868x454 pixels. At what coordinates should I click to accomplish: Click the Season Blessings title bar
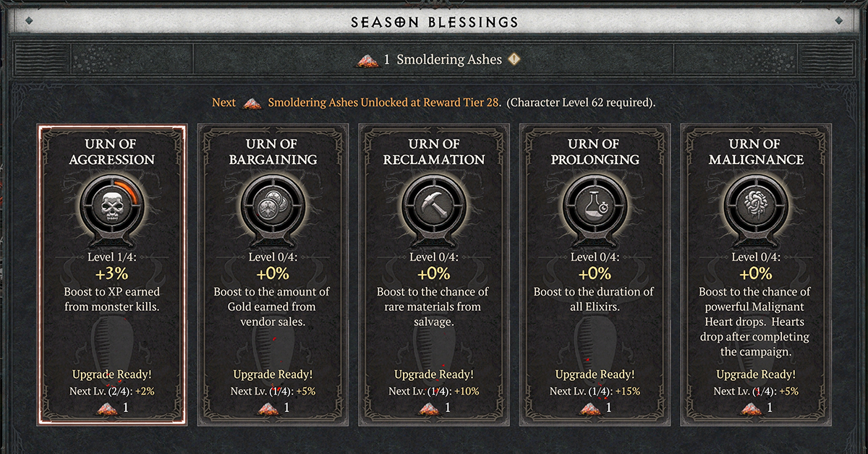pyautogui.click(x=434, y=22)
